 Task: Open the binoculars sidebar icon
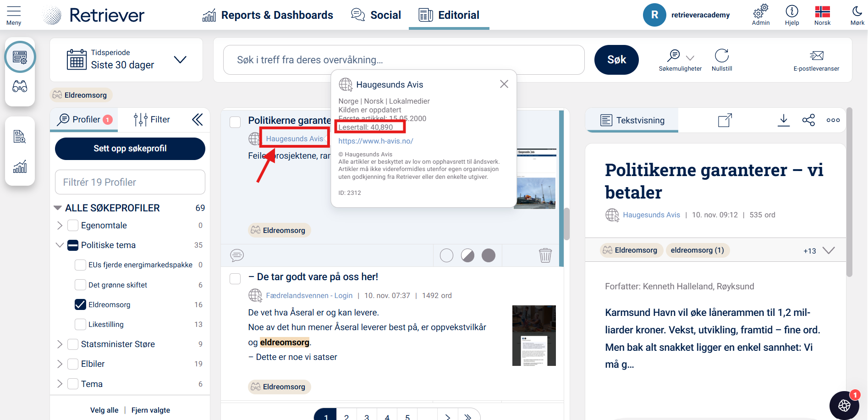(20, 87)
